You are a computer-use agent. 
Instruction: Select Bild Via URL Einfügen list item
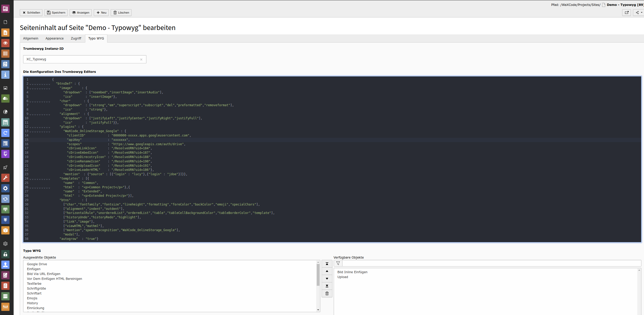[x=44, y=274]
